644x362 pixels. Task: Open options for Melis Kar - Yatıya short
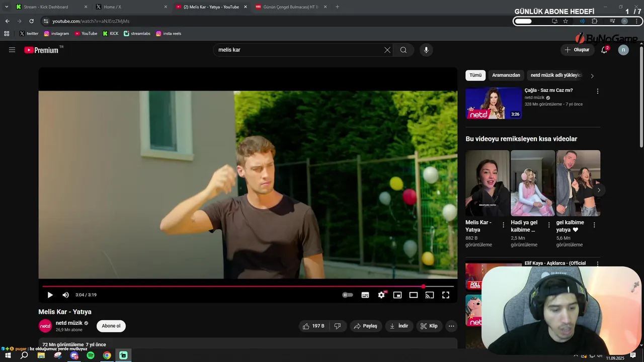pyautogui.click(x=504, y=225)
